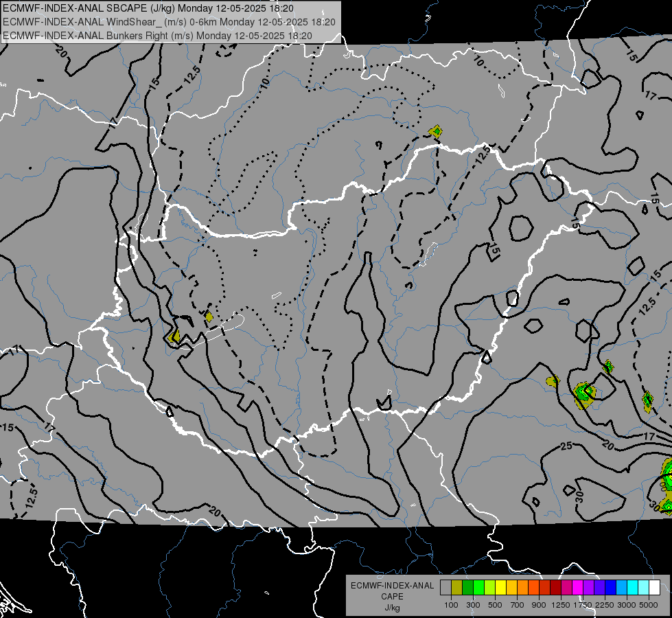The image size is (672, 618).
Task: Select the pure blue swatch after 2250
Action: coord(610,588)
